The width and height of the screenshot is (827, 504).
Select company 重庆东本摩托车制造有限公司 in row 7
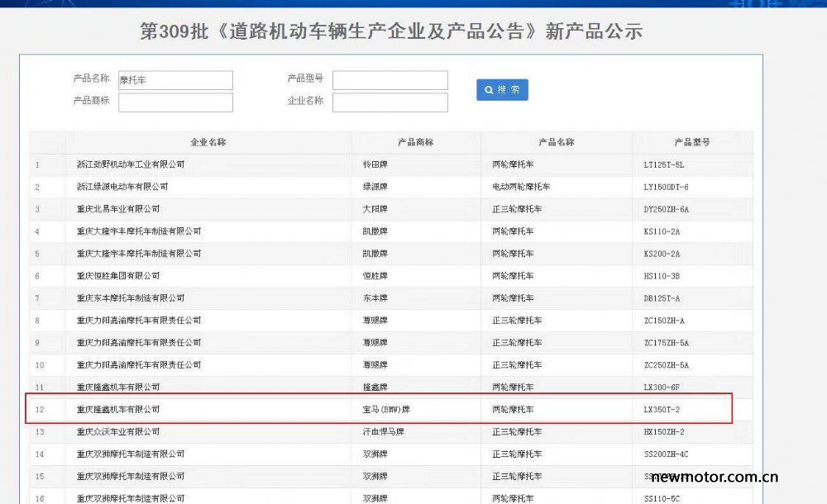click(131, 298)
